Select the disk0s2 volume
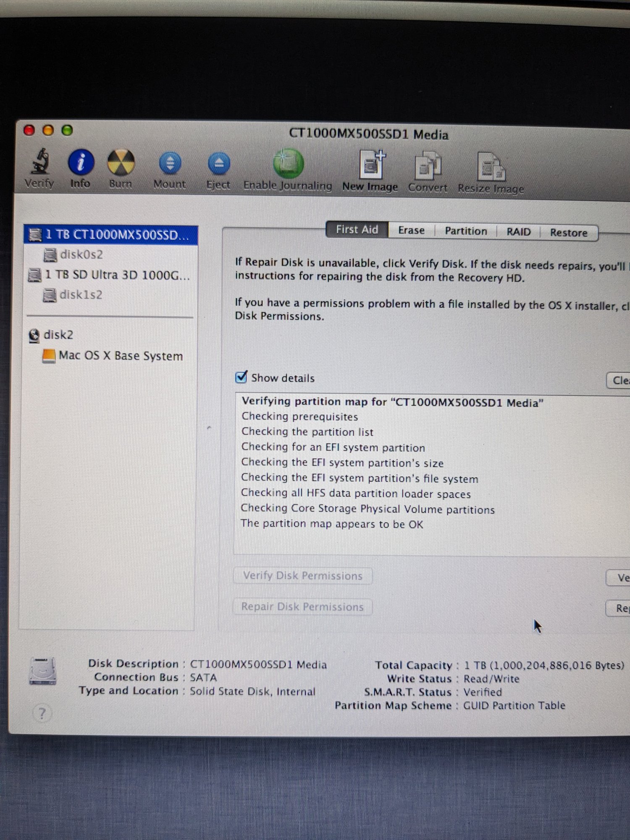The image size is (630, 840). point(81,255)
